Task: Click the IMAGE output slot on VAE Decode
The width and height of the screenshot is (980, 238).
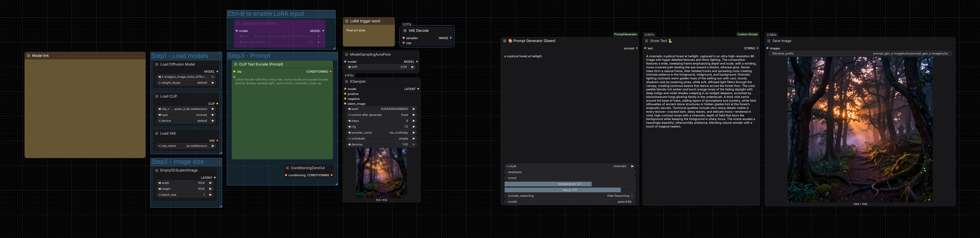Action: click(451, 38)
